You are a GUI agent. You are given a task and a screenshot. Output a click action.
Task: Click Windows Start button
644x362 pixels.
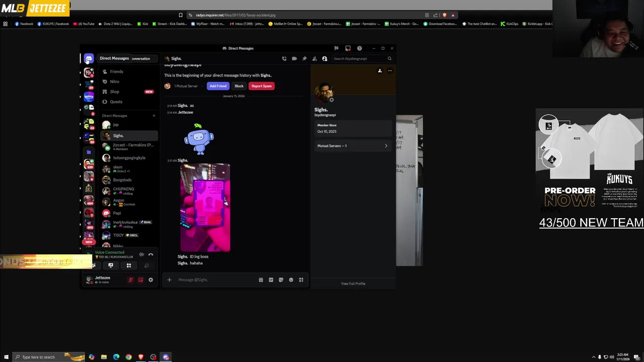click(6, 357)
